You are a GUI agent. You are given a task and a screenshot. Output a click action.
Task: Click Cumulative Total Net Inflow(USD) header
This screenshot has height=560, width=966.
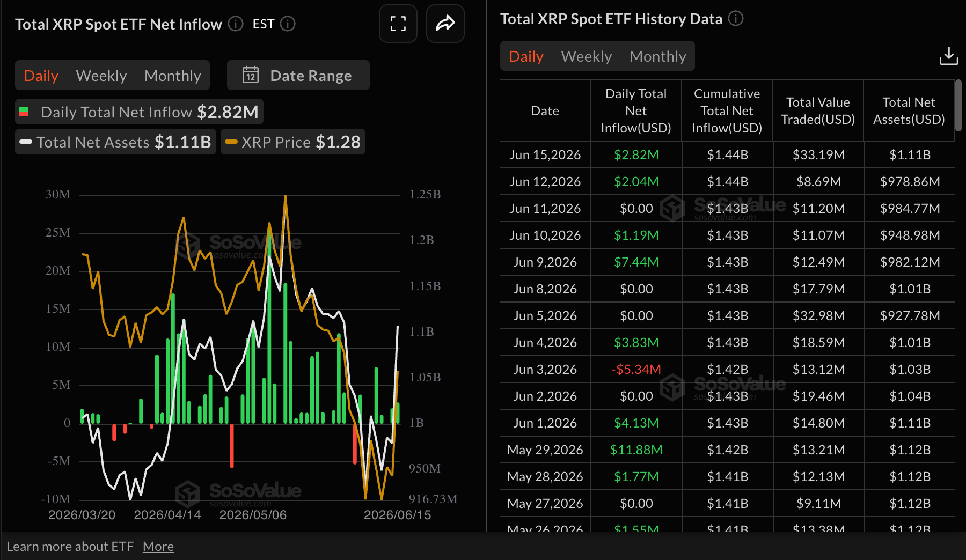pos(727,111)
